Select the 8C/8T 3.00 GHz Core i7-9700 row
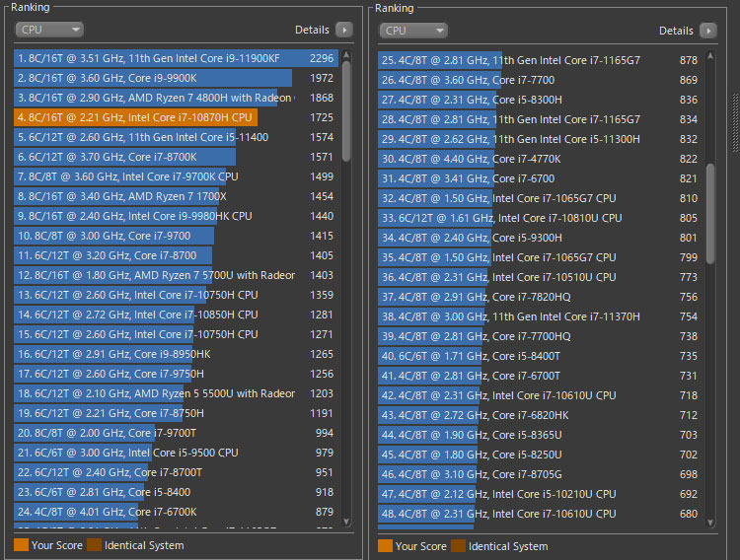Viewport: 740px width, 560px height. click(176, 236)
